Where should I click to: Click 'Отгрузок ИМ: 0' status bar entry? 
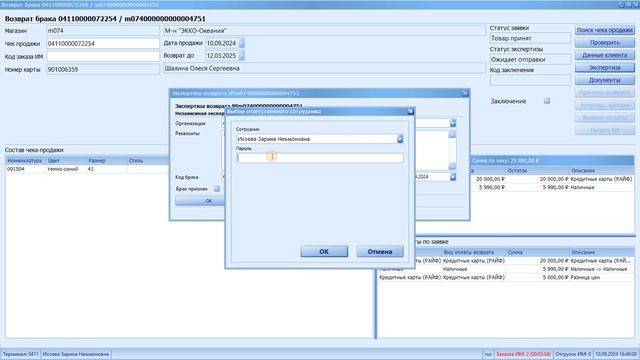click(573, 354)
